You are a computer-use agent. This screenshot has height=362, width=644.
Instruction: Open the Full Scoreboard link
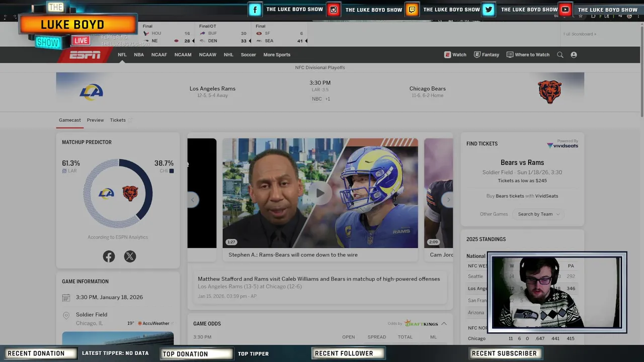580,34
